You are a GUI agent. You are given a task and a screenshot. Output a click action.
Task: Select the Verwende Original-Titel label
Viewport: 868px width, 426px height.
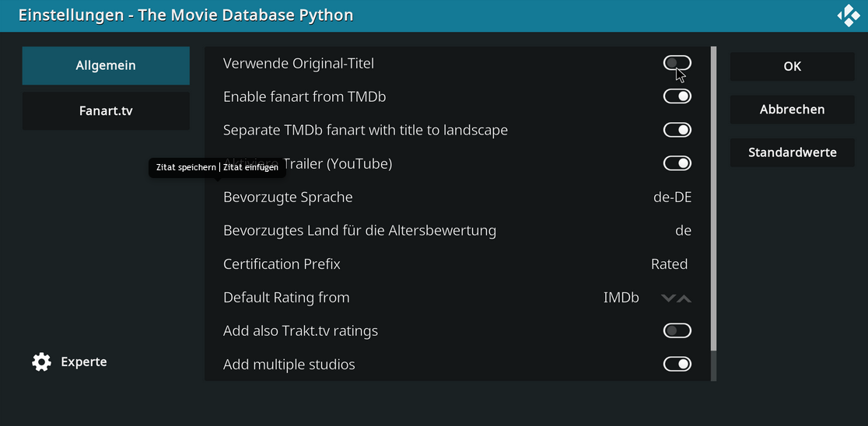(x=299, y=64)
